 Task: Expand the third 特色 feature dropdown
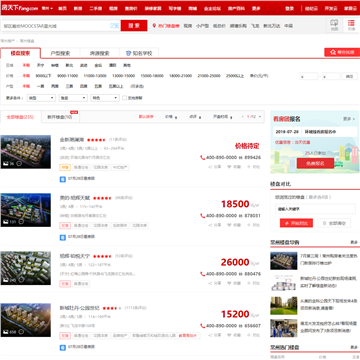(x=105, y=98)
